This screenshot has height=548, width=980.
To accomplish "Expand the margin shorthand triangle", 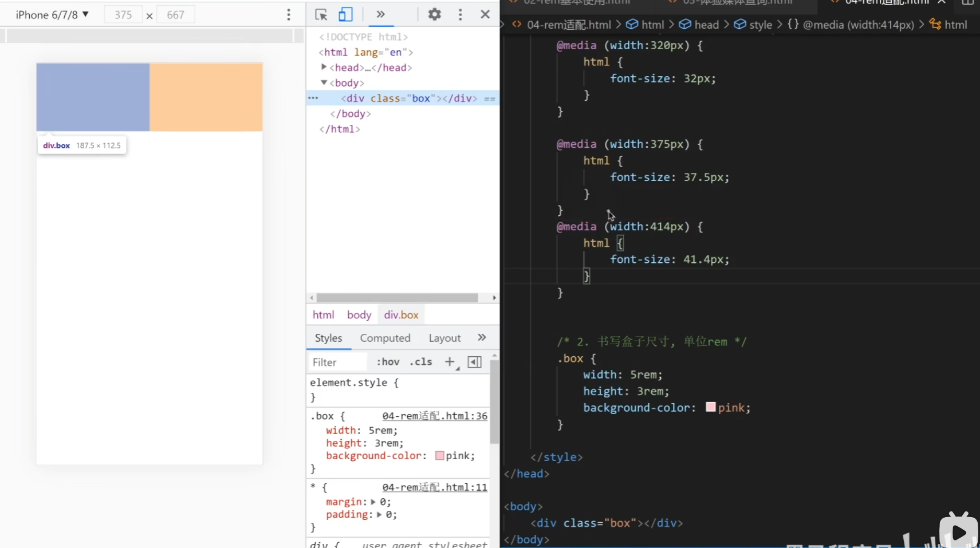I will tap(373, 502).
